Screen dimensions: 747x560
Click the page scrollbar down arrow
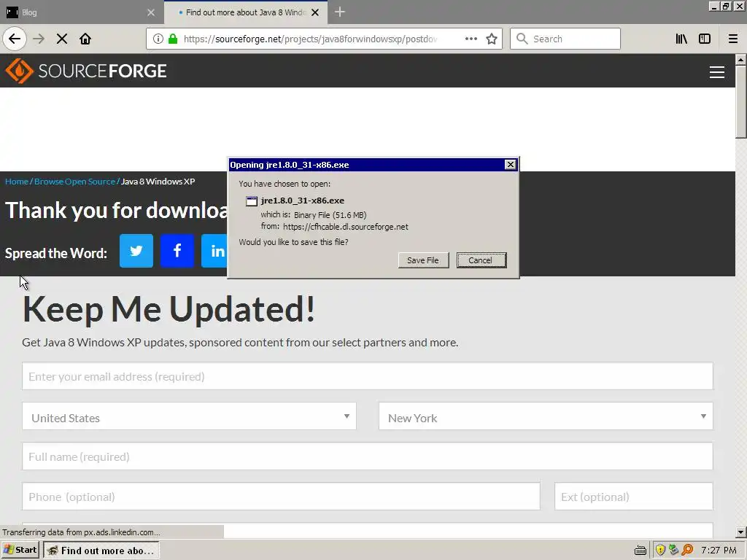pyautogui.click(x=741, y=532)
